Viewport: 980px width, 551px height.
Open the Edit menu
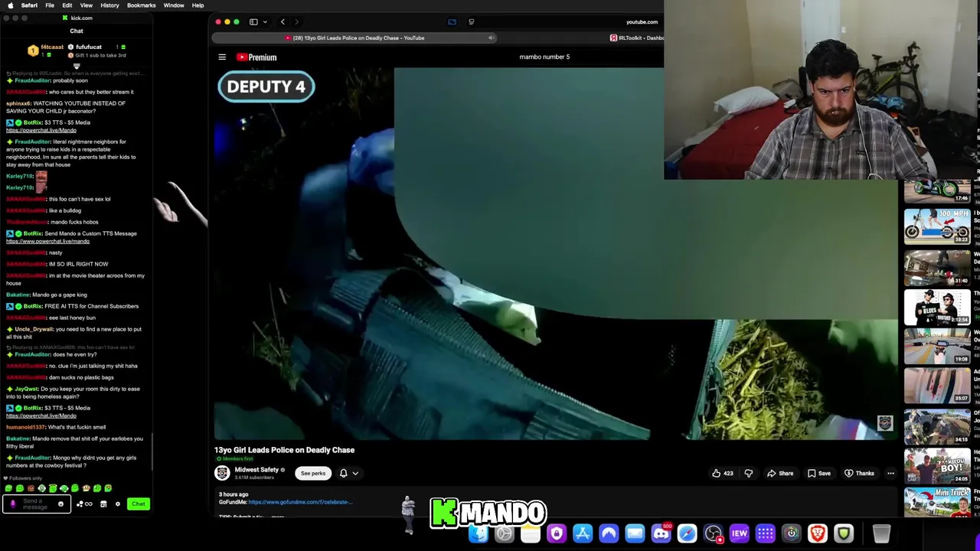pos(67,5)
